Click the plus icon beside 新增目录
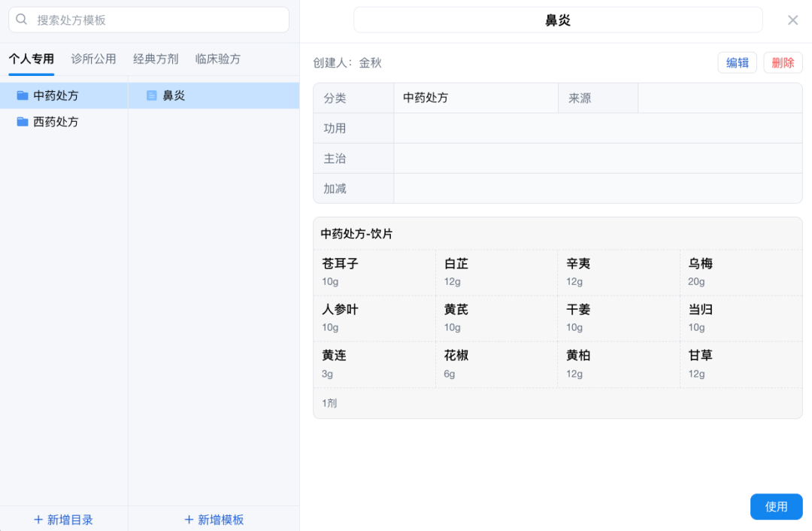The height and width of the screenshot is (531, 812). click(38, 520)
